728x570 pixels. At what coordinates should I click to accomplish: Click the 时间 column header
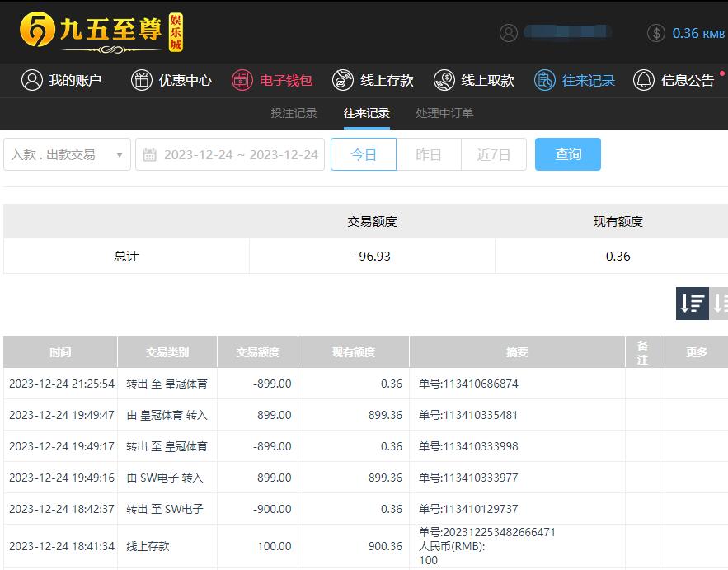click(x=60, y=352)
